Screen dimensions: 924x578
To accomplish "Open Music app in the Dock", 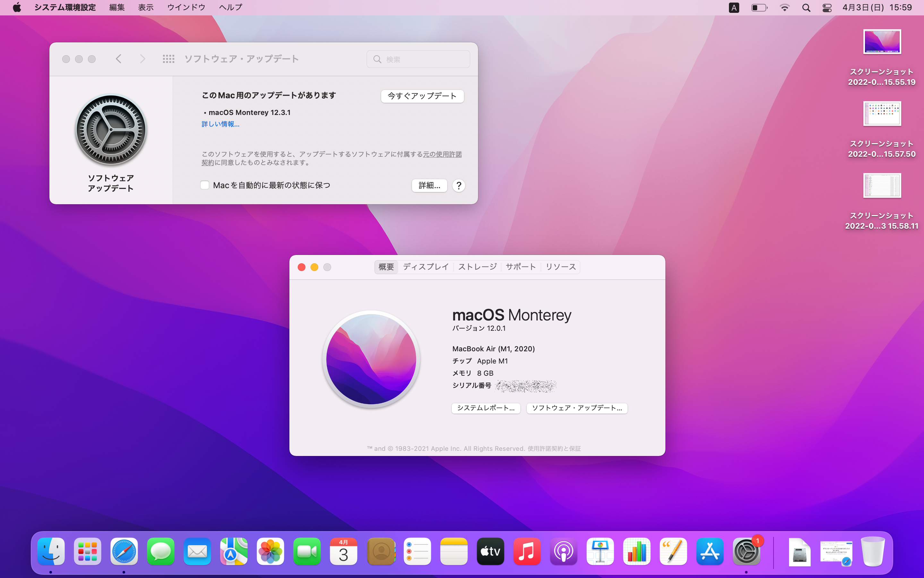I will 527,551.
